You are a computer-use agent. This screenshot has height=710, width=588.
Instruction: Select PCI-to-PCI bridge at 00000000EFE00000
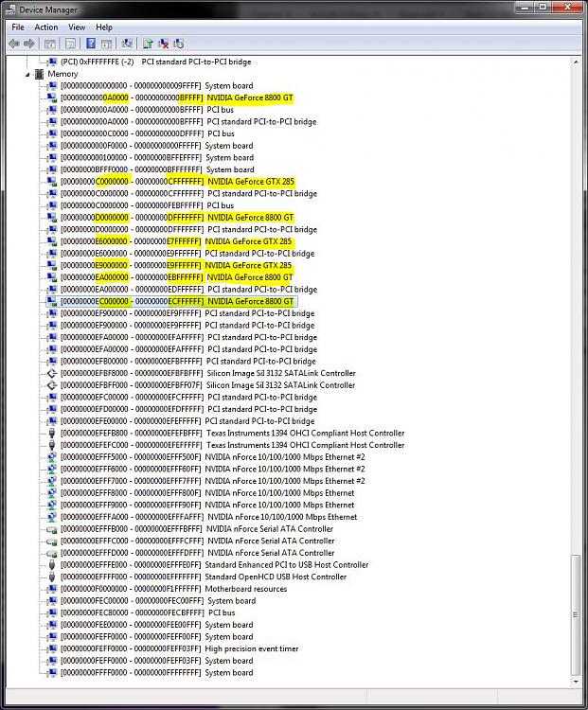[187, 421]
